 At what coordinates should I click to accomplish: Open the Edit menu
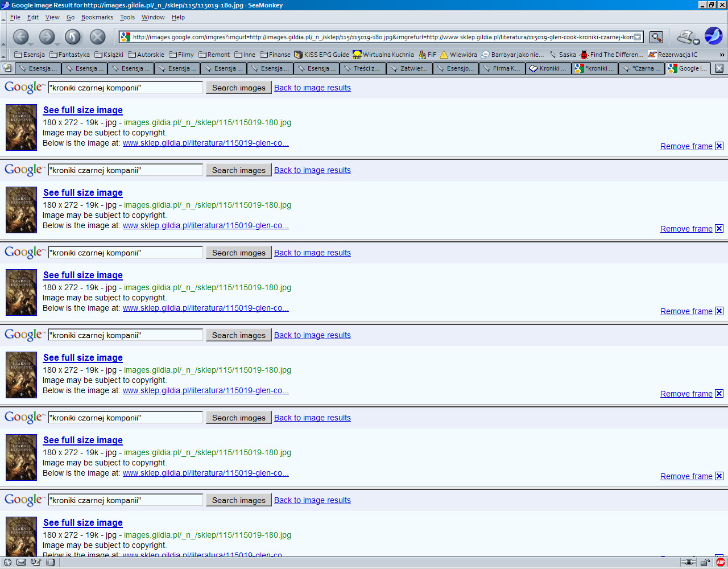[33, 17]
